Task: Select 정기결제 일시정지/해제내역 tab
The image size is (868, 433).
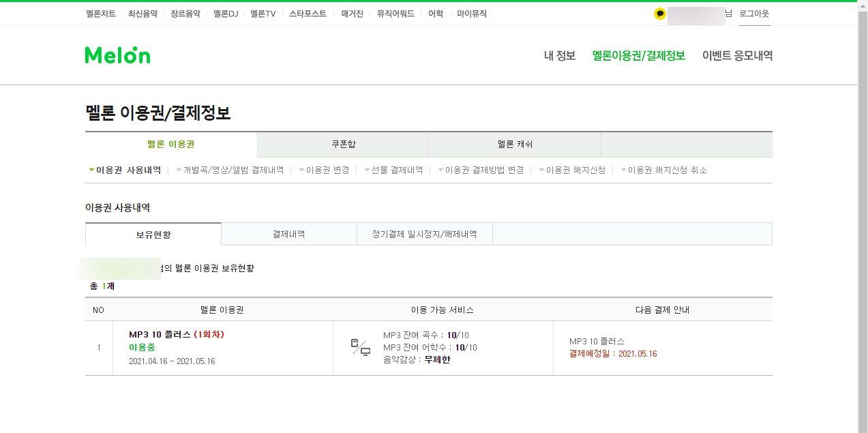Action: [x=424, y=234]
